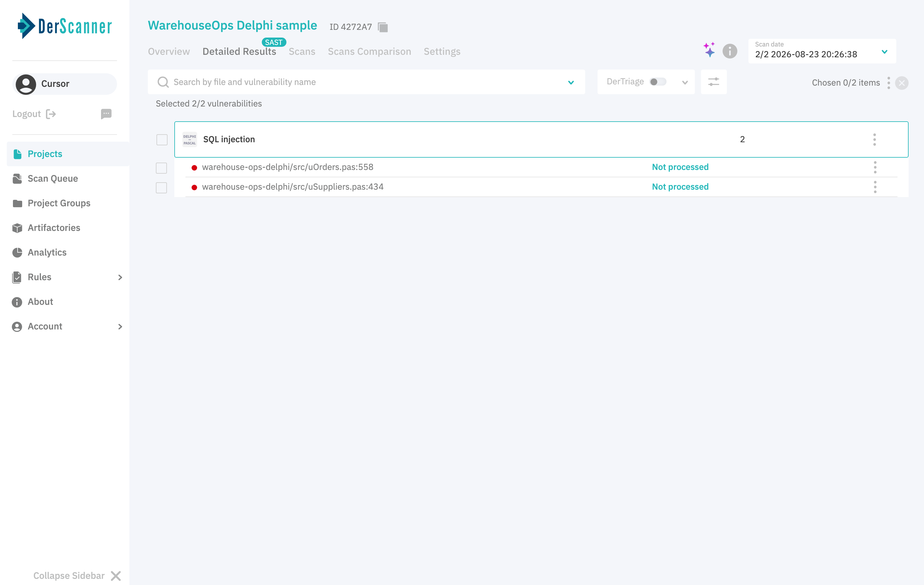Open the kebab menu for the uSuppliers.pas:434 row
The height and width of the screenshot is (585, 924).
(875, 187)
